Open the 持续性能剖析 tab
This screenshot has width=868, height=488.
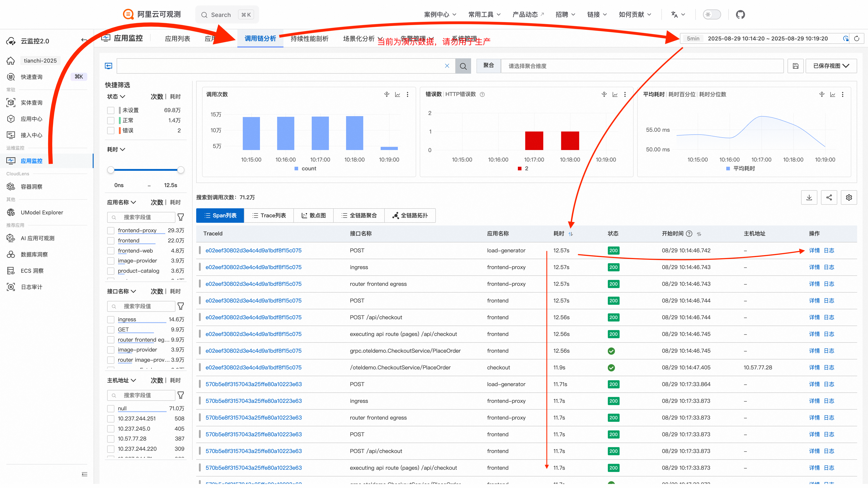coord(309,39)
